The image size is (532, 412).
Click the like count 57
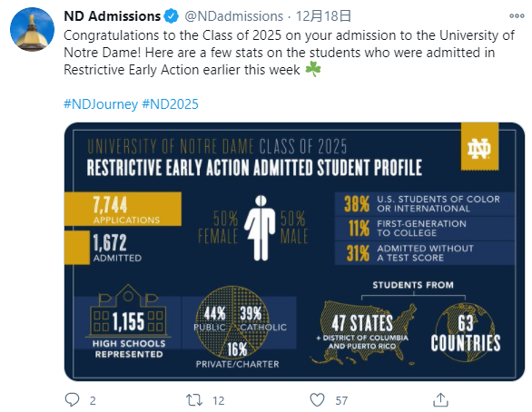pyautogui.click(x=341, y=401)
